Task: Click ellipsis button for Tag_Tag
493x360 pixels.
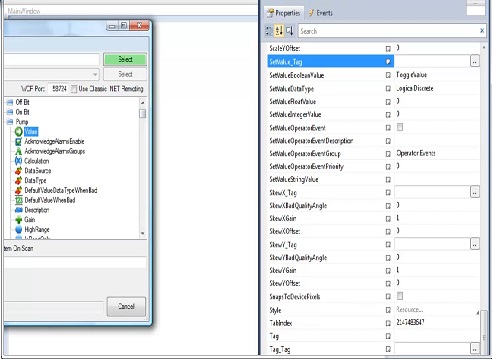Action: [x=475, y=349]
